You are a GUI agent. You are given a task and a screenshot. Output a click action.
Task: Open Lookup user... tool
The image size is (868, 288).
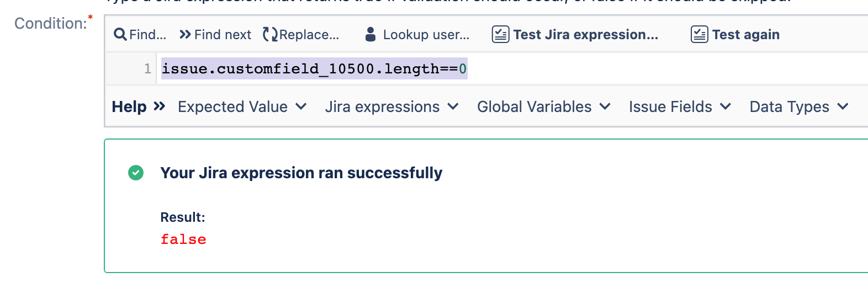point(417,35)
